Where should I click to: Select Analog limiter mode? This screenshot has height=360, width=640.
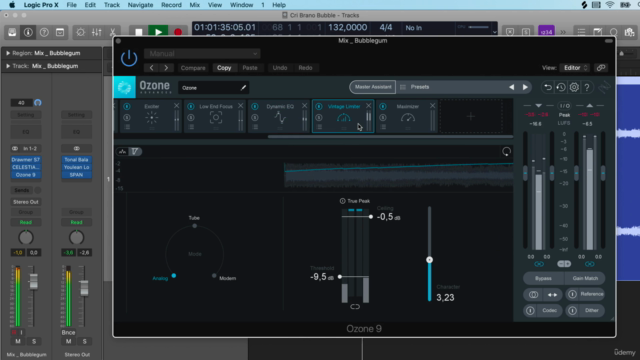pos(174,276)
